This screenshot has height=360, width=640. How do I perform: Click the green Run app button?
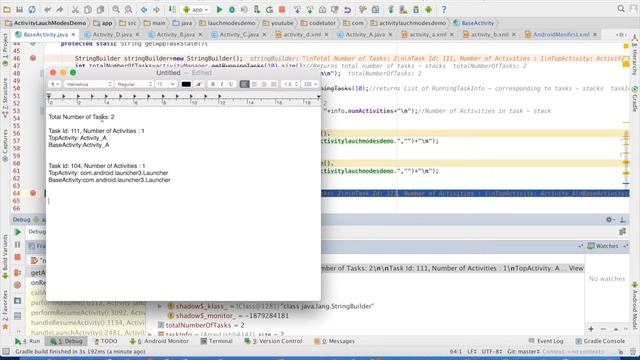(x=219, y=9)
